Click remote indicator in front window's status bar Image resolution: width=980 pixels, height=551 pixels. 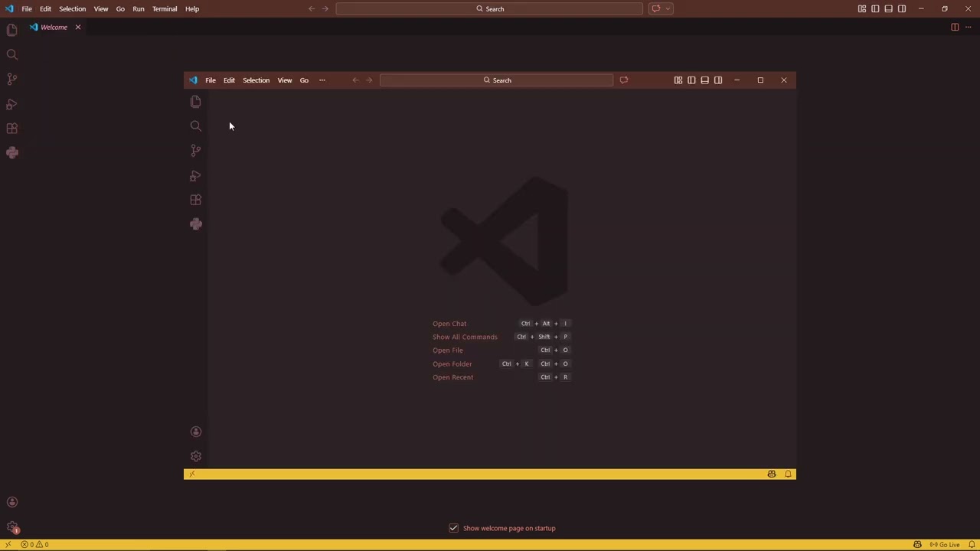point(191,474)
